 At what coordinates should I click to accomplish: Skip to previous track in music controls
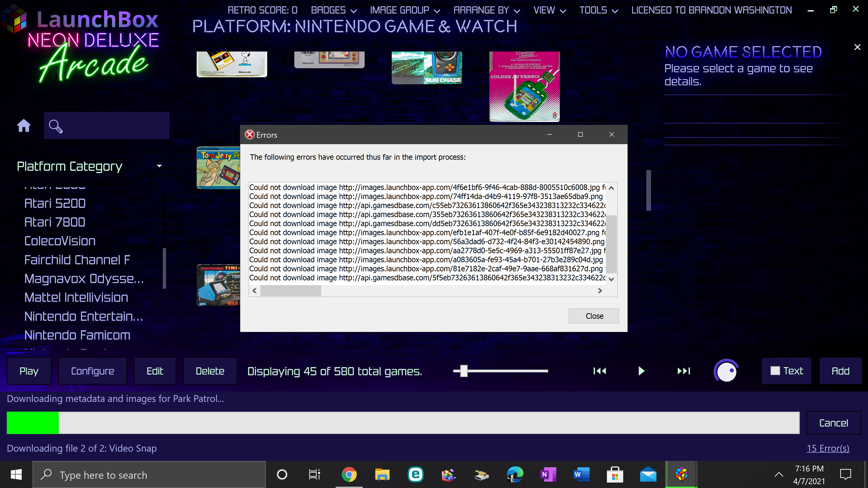600,371
